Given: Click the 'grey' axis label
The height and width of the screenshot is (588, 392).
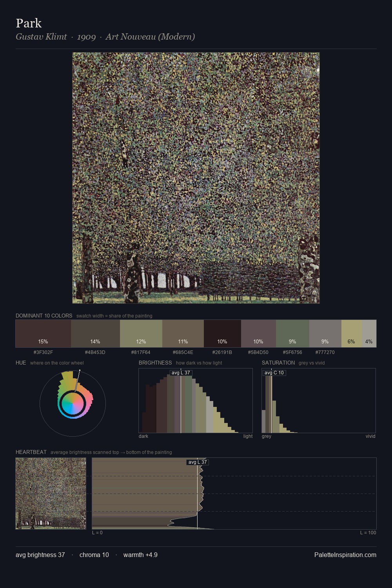Looking at the screenshot, I should click(x=267, y=436).
